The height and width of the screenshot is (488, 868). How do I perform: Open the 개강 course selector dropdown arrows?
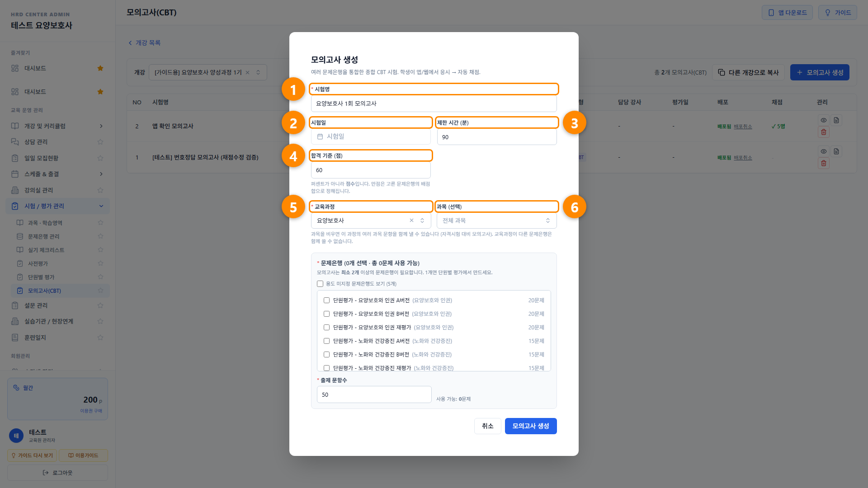258,72
